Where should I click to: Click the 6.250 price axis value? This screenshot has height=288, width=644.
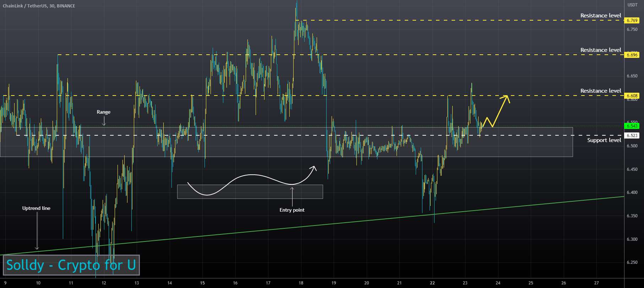pyautogui.click(x=632, y=262)
